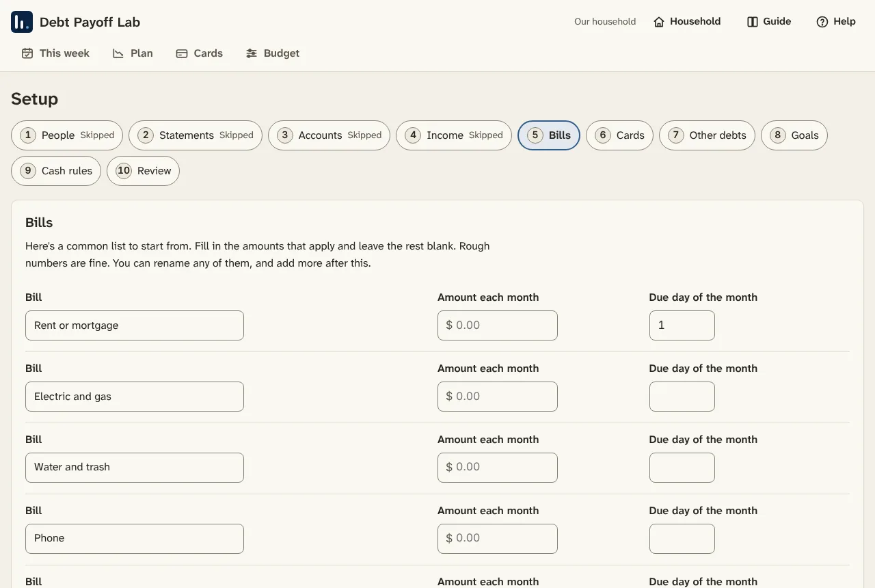Edit the Phone bill name field
The image size is (875, 588).
[135, 539]
